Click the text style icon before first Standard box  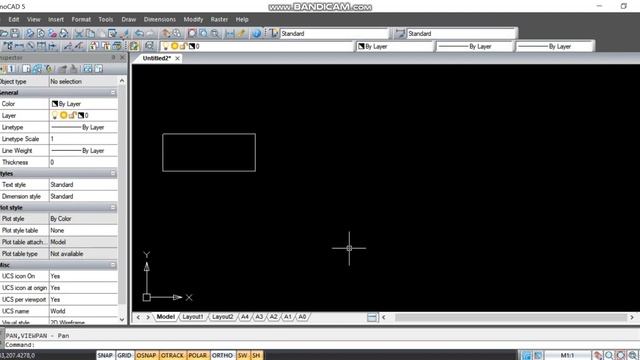(x=273, y=33)
